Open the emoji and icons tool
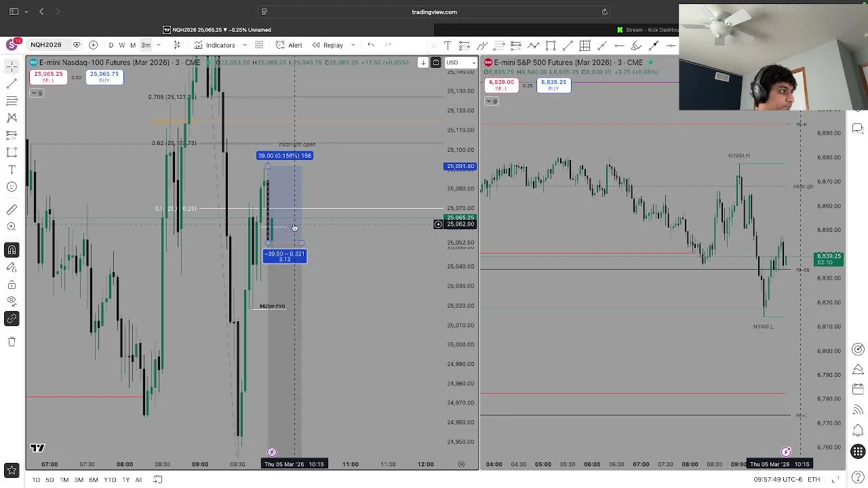The image size is (868, 488). click(x=12, y=187)
